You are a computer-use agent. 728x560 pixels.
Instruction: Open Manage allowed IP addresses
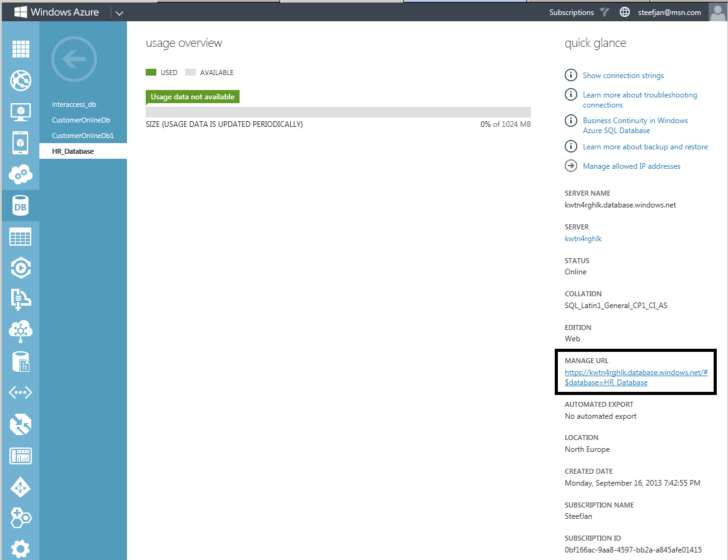click(x=632, y=166)
